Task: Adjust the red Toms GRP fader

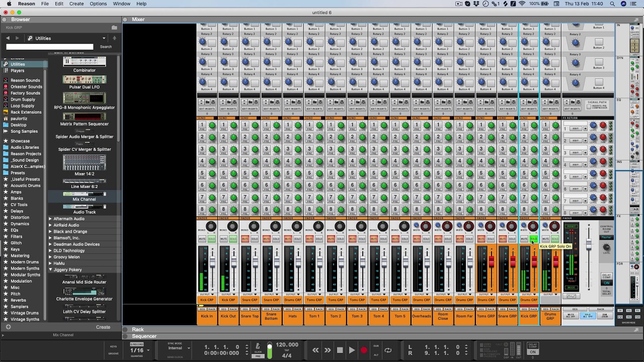Action: click(491, 262)
